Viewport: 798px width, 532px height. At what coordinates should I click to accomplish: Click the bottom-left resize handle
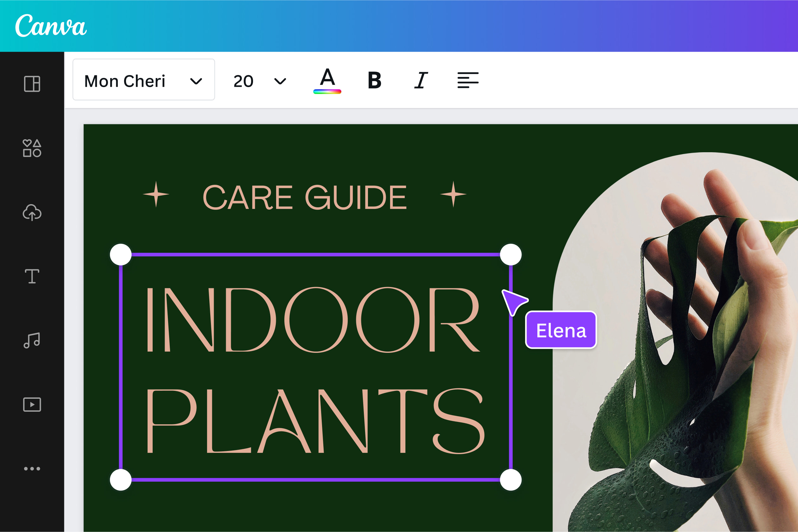point(121,479)
